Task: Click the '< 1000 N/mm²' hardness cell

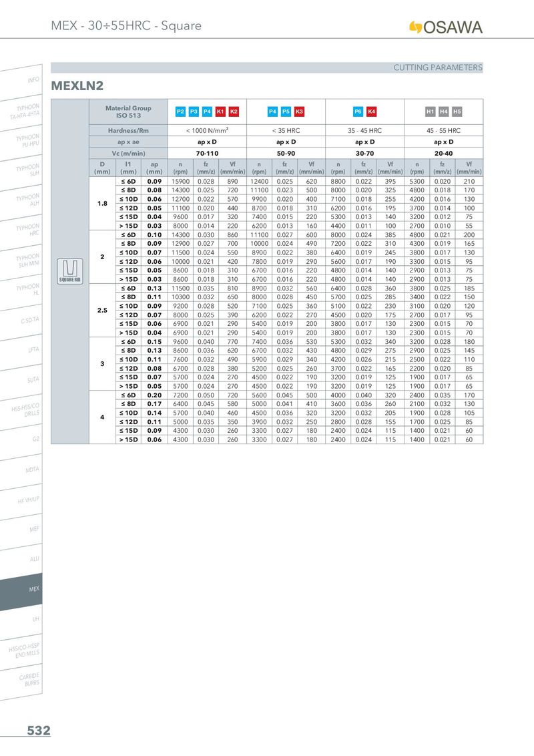Action: point(207,130)
